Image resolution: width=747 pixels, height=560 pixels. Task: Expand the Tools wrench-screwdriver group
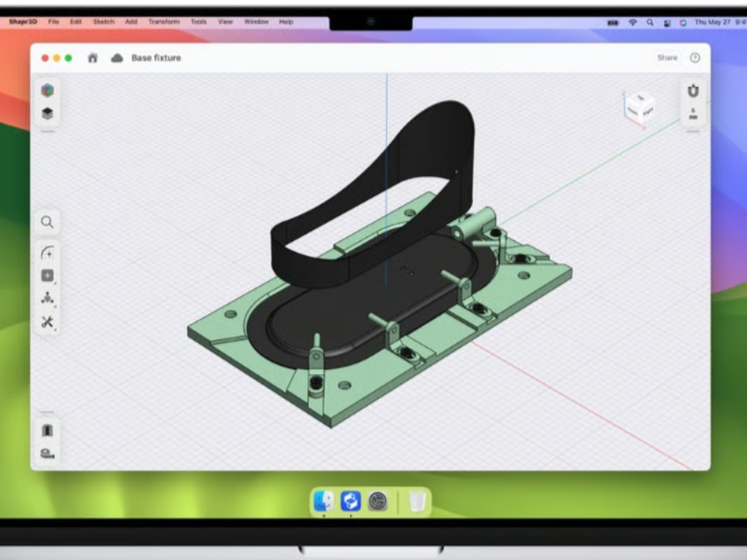tap(47, 322)
